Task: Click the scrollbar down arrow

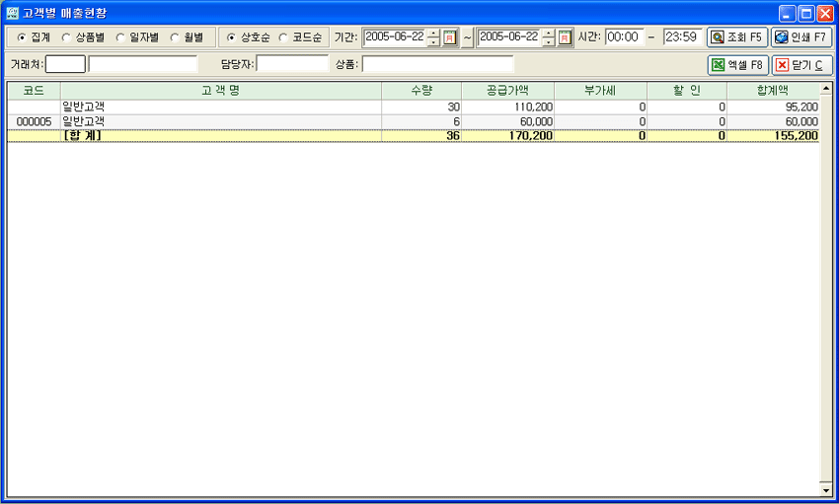Action: click(x=825, y=490)
